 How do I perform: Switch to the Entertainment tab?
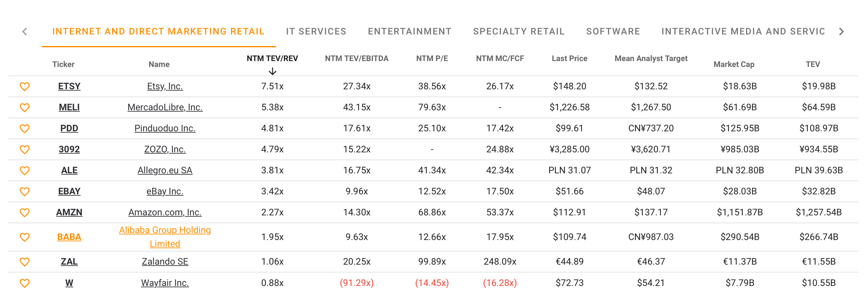(410, 31)
